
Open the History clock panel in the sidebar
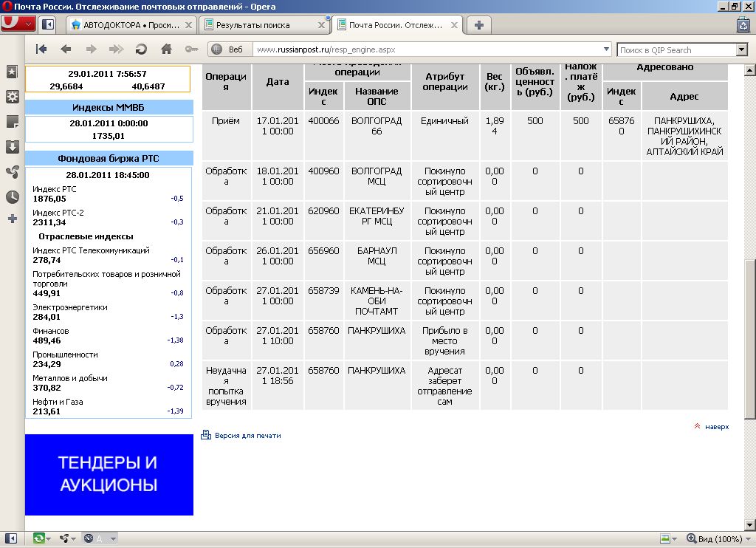click(12, 196)
